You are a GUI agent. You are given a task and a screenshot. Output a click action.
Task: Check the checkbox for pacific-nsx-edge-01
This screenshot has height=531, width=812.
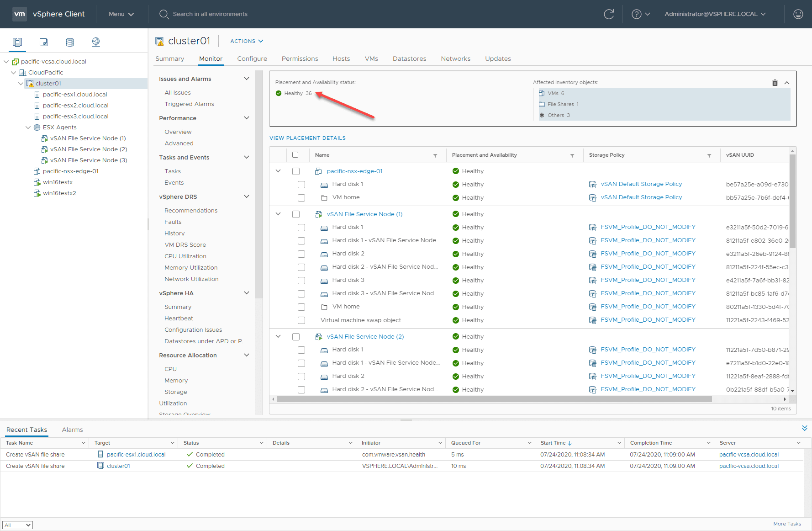[296, 171]
